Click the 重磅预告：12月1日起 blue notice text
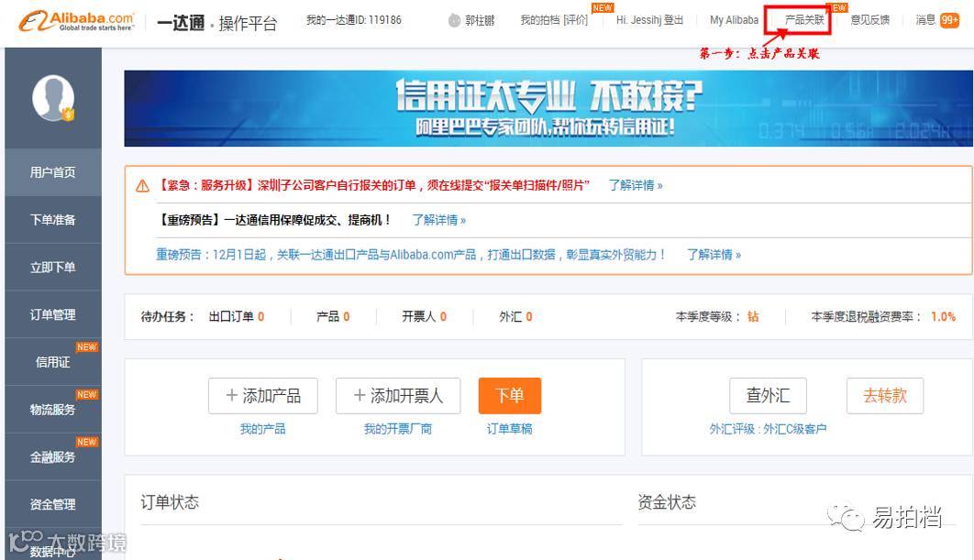Screen dimensions: 974x560 coord(411,255)
